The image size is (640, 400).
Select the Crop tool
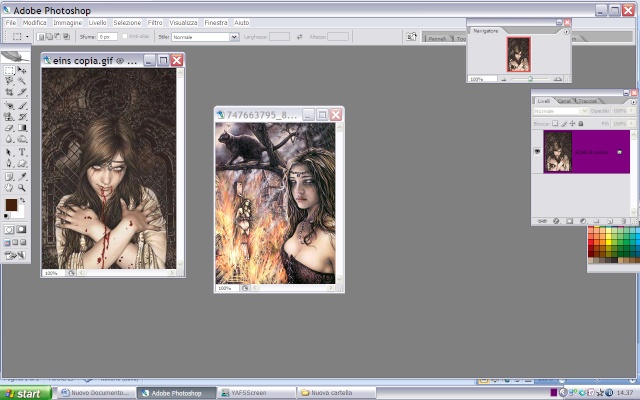(x=9, y=92)
